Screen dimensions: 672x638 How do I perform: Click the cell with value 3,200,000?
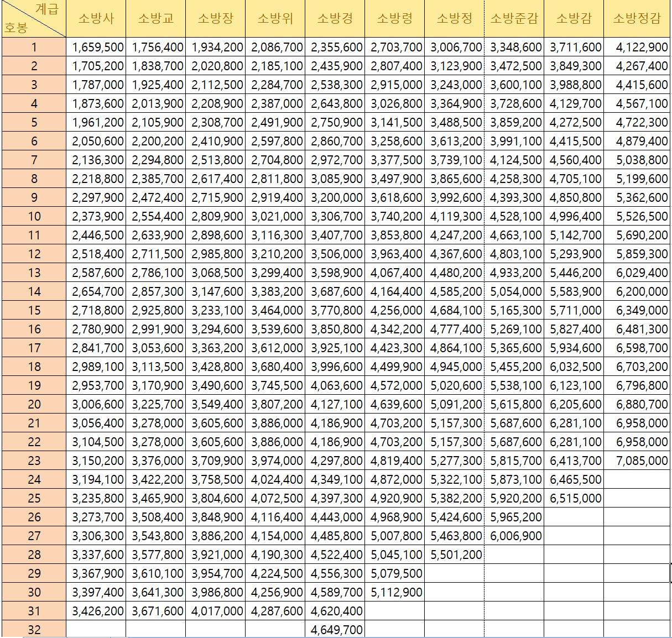coord(335,197)
